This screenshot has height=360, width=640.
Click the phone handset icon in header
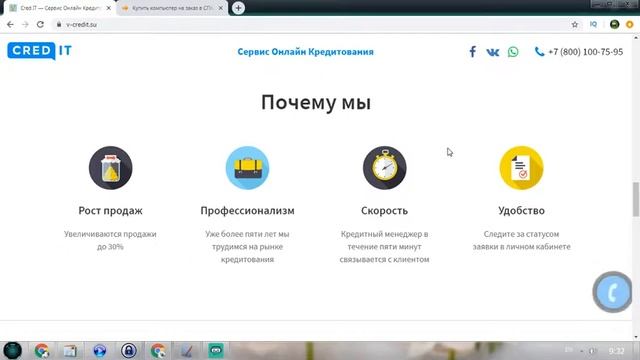[539, 51]
